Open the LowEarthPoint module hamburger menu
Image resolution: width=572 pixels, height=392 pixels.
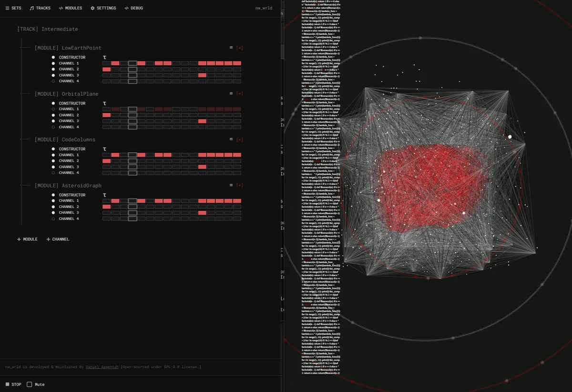(231, 48)
